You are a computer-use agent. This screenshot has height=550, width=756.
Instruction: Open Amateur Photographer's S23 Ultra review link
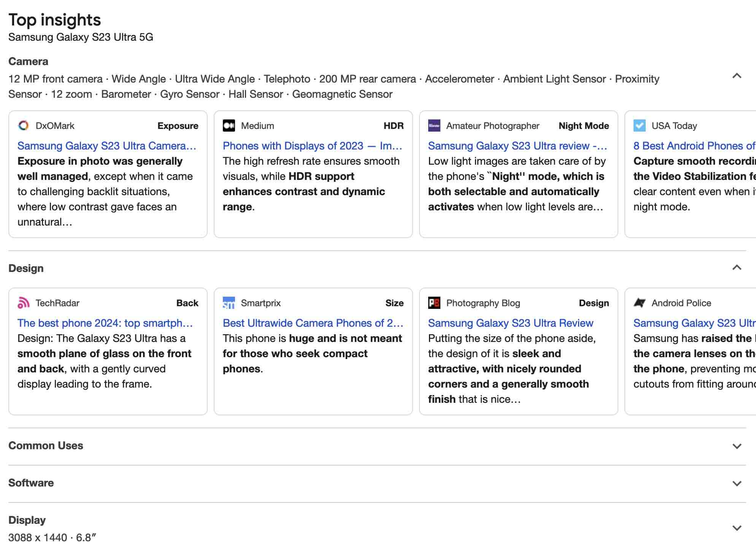tap(518, 146)
